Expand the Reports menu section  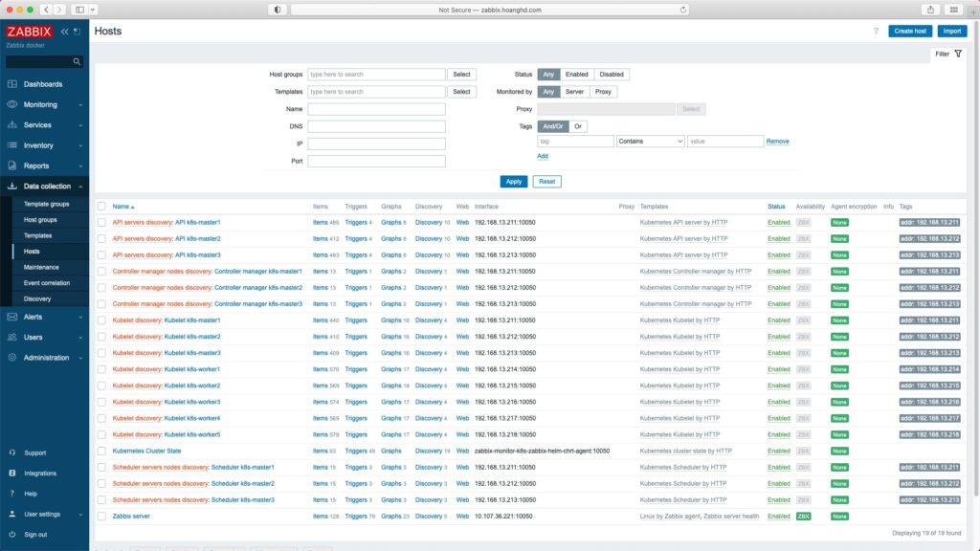click(80, 166)
